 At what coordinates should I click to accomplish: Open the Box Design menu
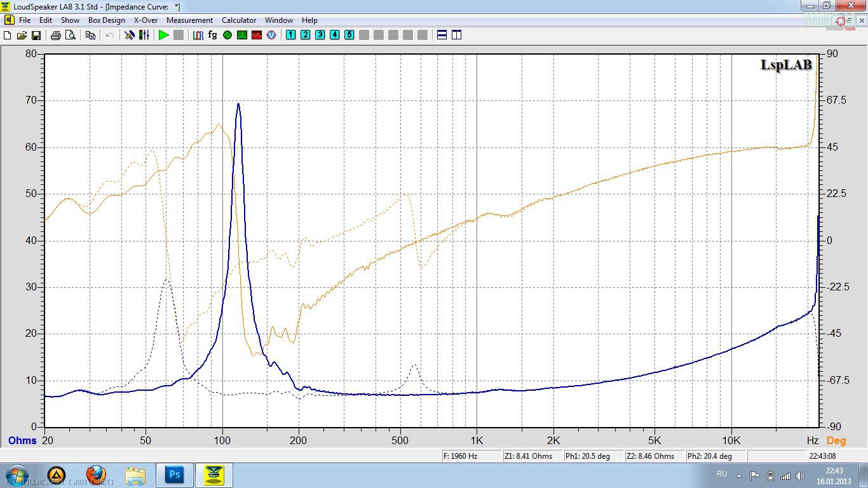pos(107,20)
